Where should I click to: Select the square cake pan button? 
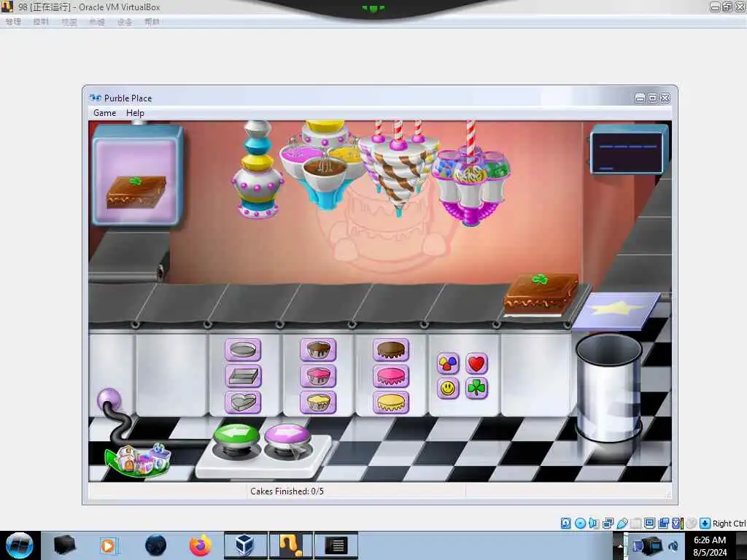[242, 376]
